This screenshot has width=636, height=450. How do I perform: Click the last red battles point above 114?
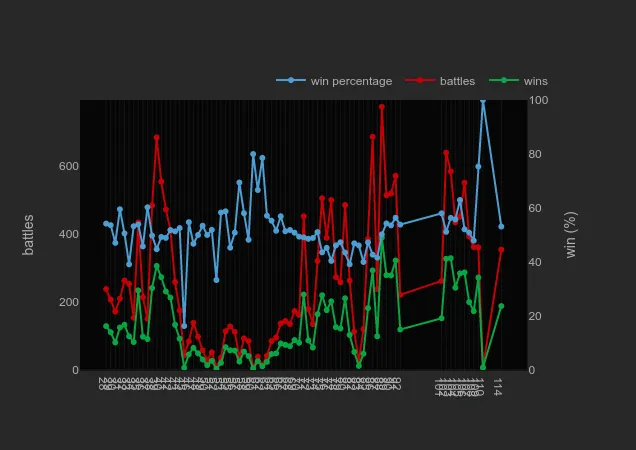501,250
